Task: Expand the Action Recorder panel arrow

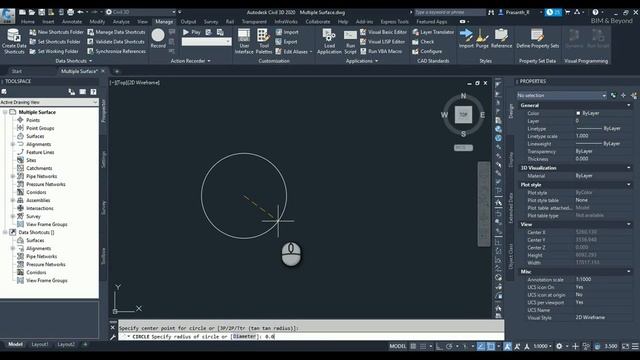Action: (x=209, y=61)
